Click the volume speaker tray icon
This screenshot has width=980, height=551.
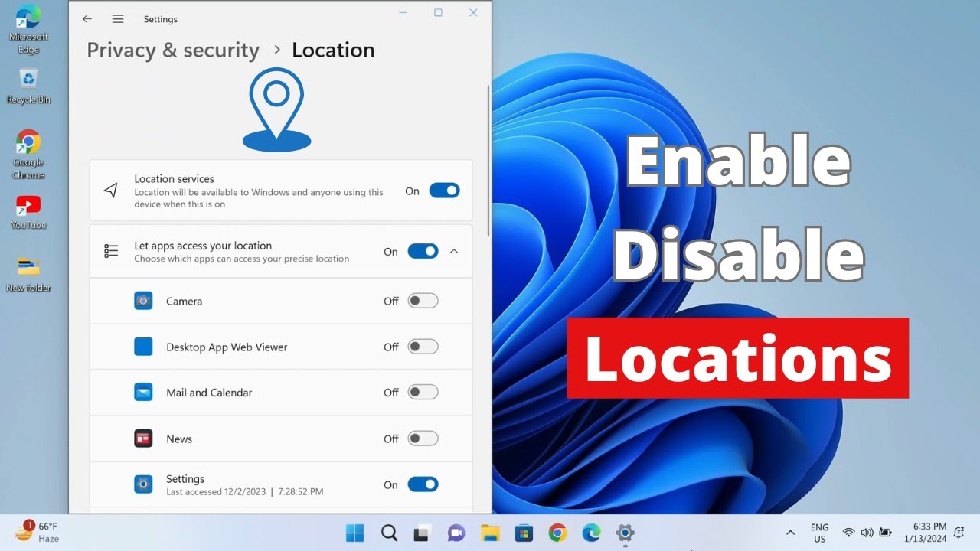click(x=867, y=533)
